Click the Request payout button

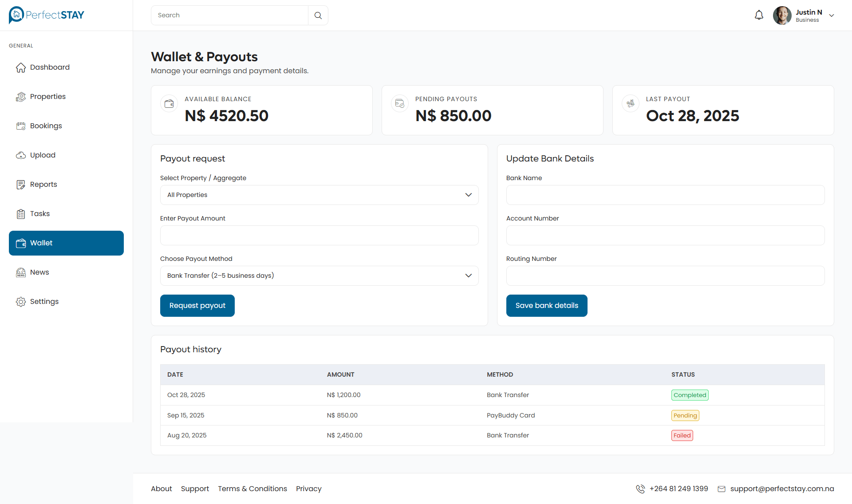coord(197,305)
